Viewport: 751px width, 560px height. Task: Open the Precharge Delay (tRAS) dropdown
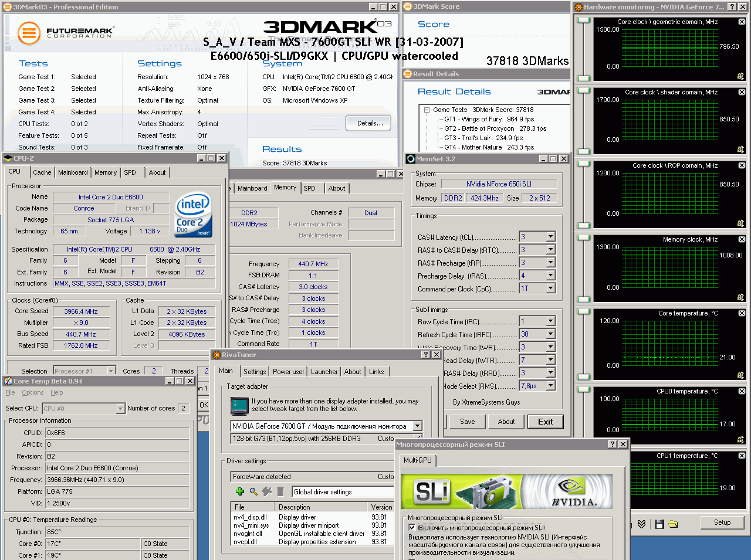tap(550, 276)
